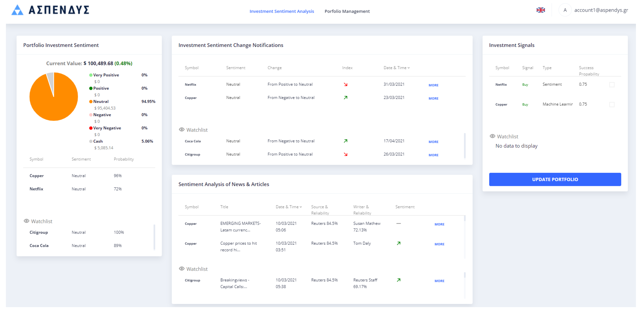Open MORE link for Netflix notification
The width and height of the screenshot is (644, 314).
(433, 85)
